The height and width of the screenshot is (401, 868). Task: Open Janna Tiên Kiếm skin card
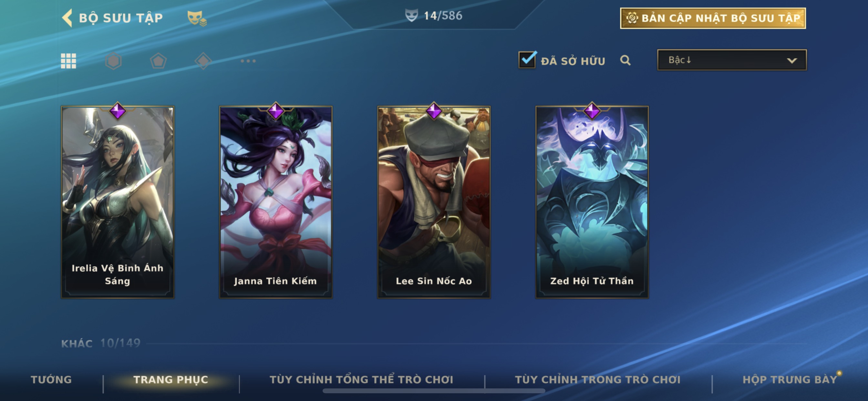[276, 201]
